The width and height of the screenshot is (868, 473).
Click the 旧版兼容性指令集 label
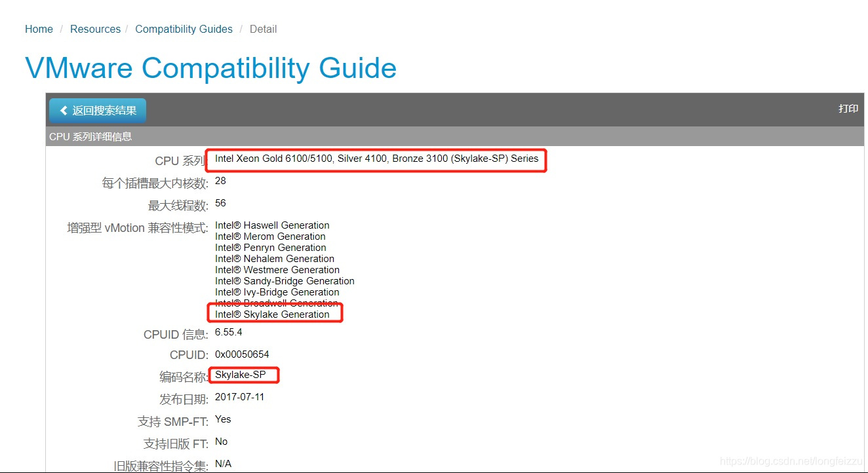click(161, 466)
